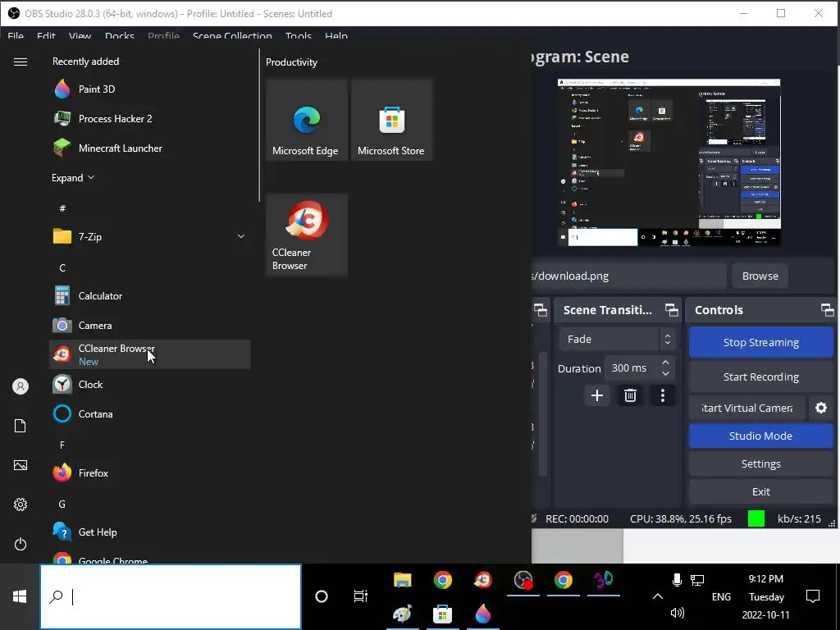Open Minecraft Launcher in Recently added
This screenshot has height=630, width=840.
click(150, 148)
